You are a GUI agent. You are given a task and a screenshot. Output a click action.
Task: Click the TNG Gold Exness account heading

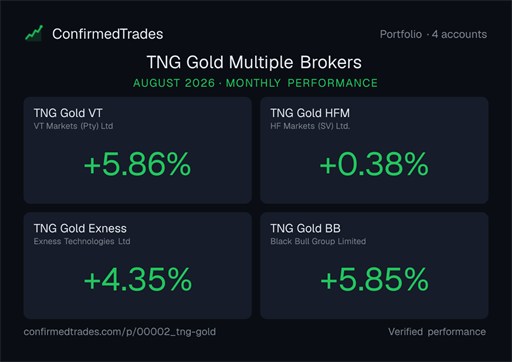coord(80,229)
